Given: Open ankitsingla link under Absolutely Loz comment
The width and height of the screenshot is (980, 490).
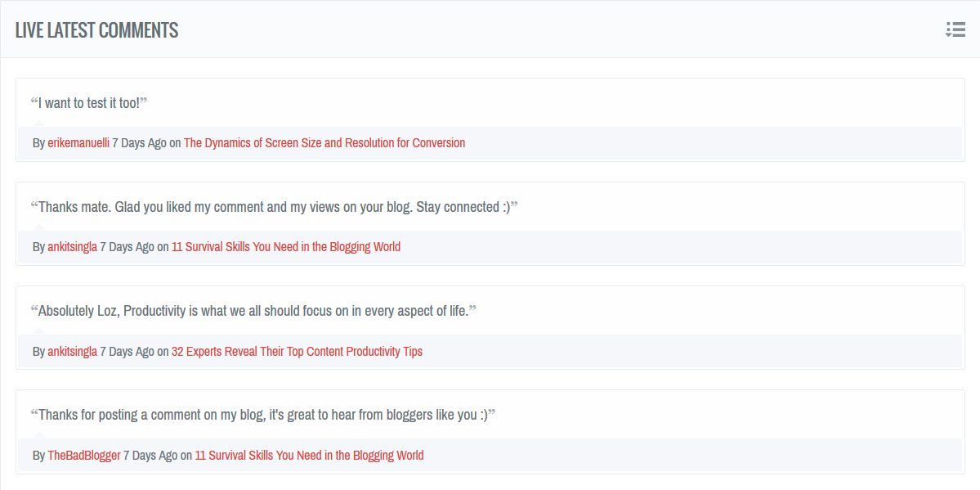Looking at the screenshot, I should [x=72, y=352].
